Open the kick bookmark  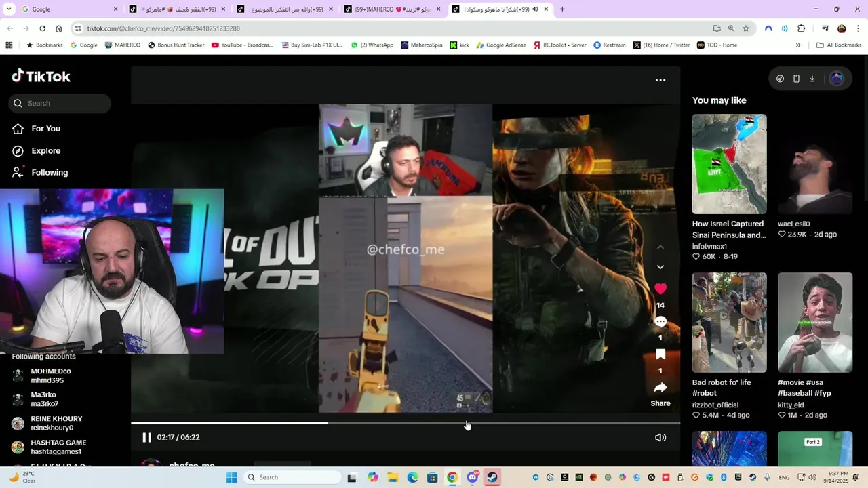click(459, 45)
